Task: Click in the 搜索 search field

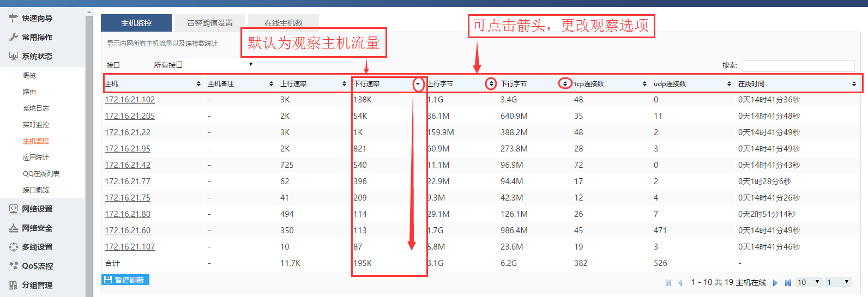Action: tap(798, 65)
